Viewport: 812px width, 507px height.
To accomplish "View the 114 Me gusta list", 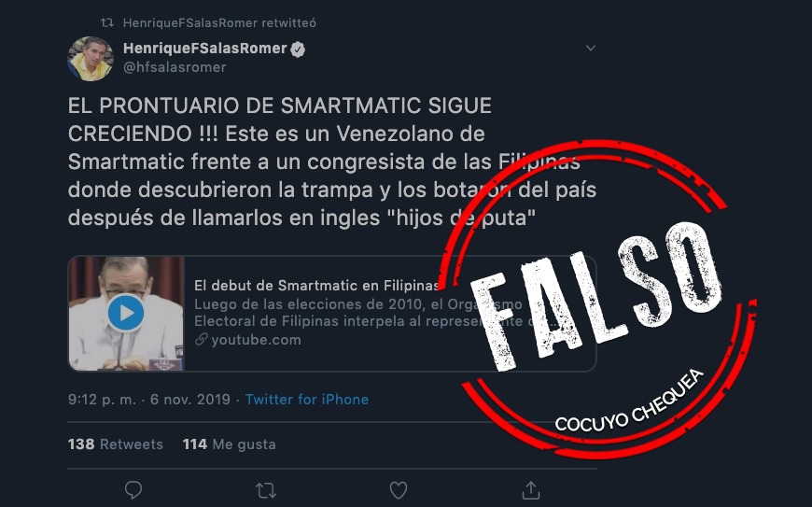I will point(230,444).
